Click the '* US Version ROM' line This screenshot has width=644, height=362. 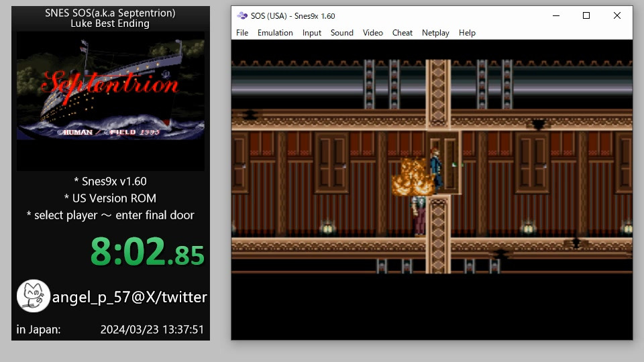[x=110, y=198]
